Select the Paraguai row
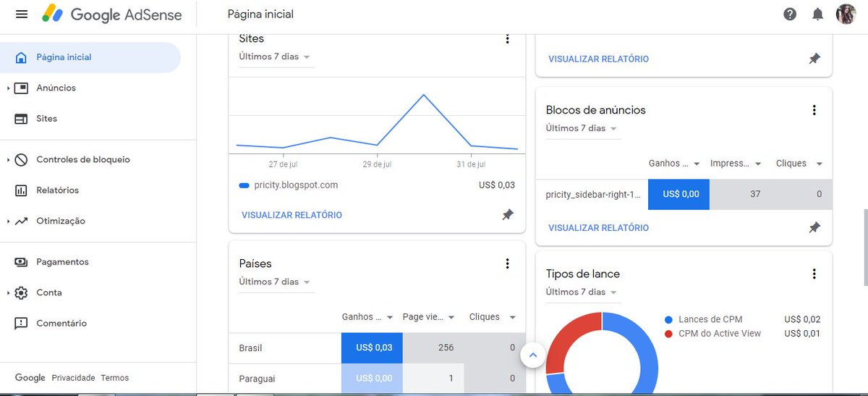Screen dimensions: 868x396 377,379
